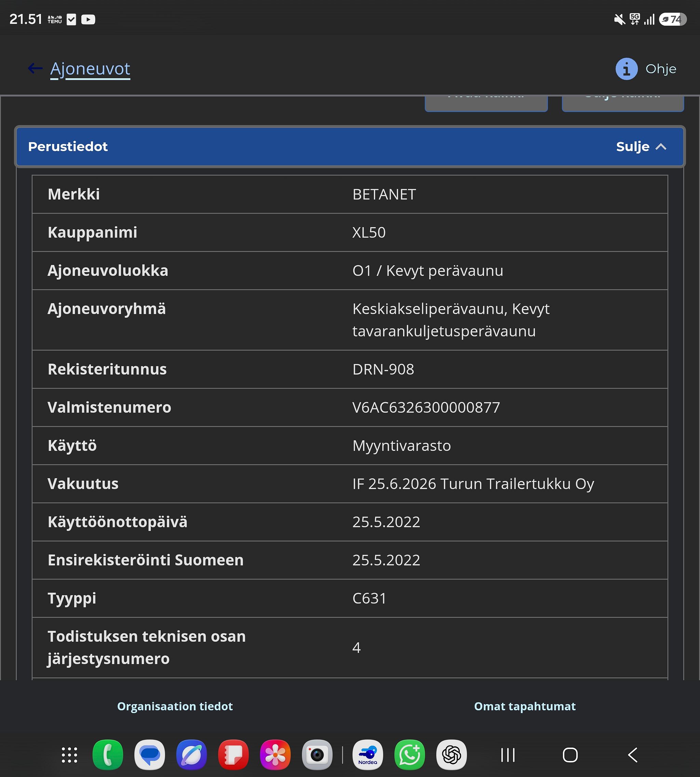This screenshot has width=700, height=777.
Task: Tap the home navigation button
Action: (x=570, y=755)
